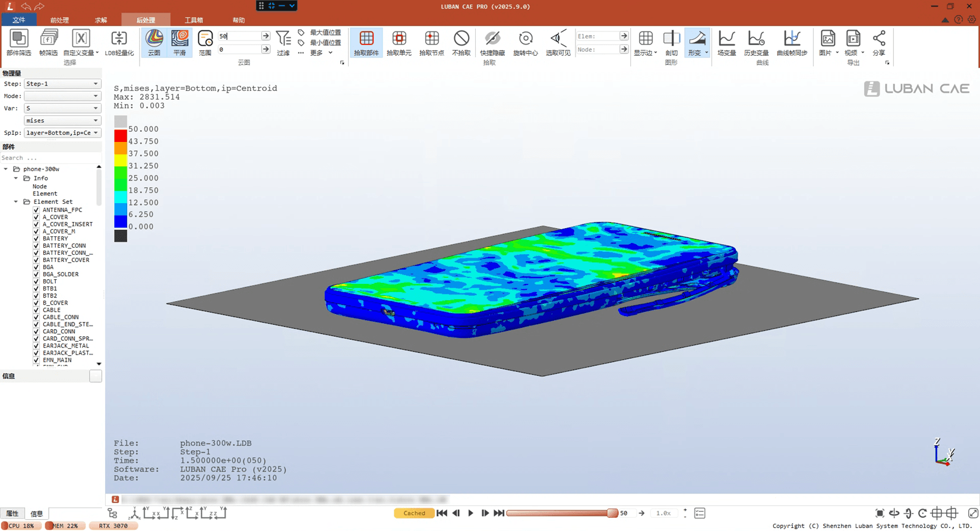Switch to the 前处理 ribbon tab
Screen dimensions: 980x531
(59, 20)
